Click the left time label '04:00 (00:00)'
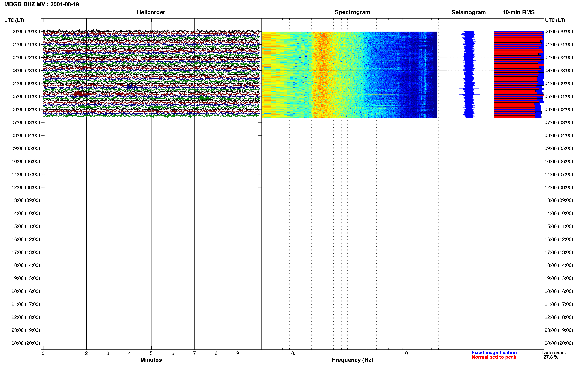This screenshot has width=588, height=368. [26, 83]
